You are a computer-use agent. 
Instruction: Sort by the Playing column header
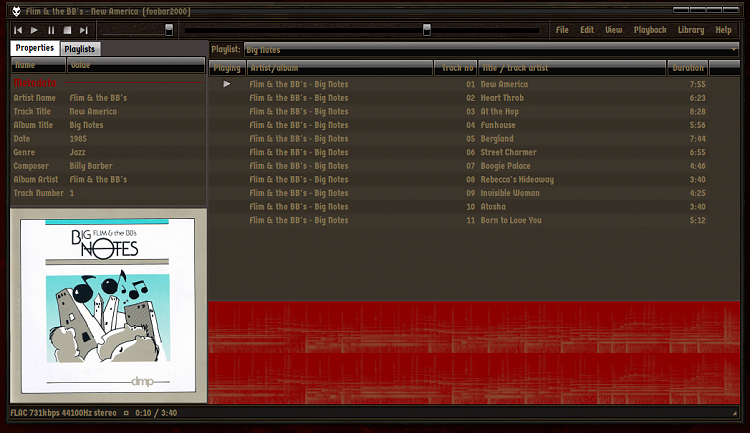(227, 68)
